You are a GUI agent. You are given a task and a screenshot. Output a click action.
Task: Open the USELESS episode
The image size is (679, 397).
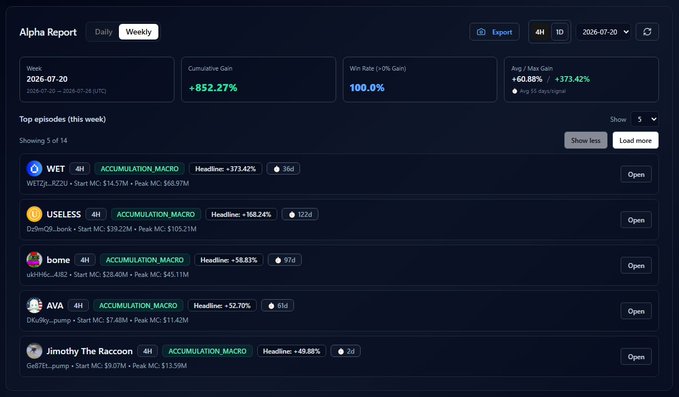(x=636, y=220)
